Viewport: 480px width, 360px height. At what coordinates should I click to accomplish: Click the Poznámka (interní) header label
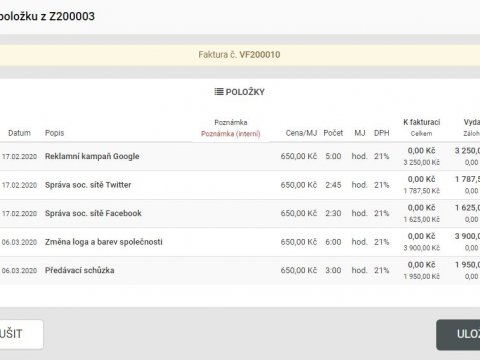(230, 134)
